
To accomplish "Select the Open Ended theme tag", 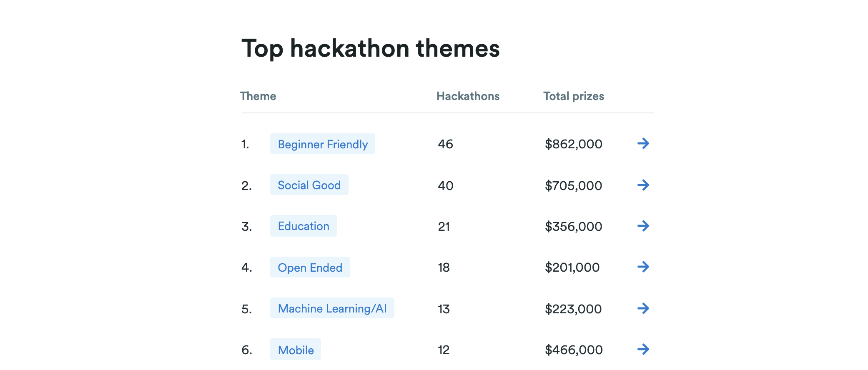I will (310, 267).
